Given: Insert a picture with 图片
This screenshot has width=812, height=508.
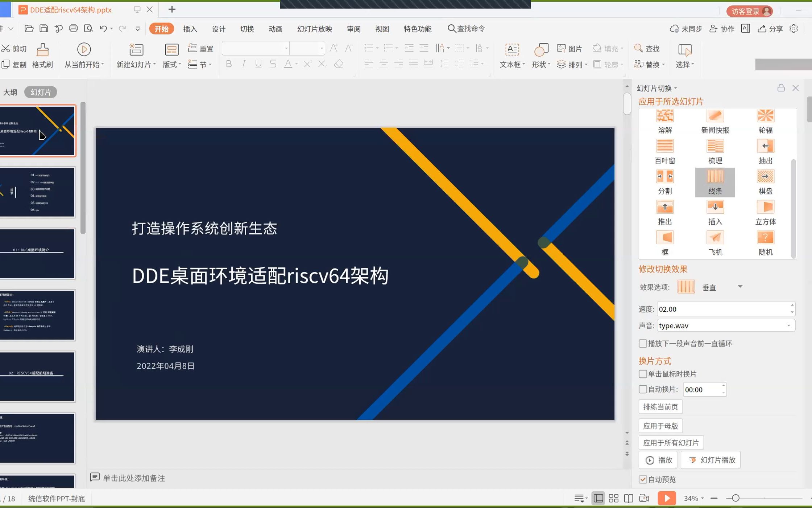Looking at the screenshot, I should [x=569, y=49].
